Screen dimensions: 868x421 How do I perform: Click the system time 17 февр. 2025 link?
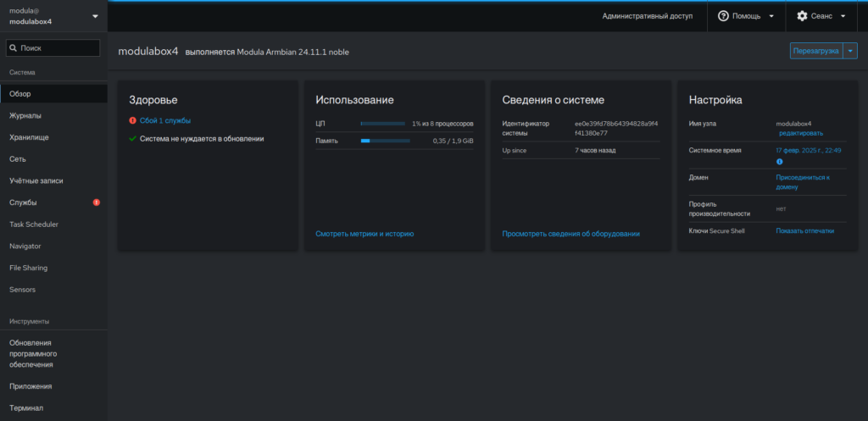pos(809,151)
